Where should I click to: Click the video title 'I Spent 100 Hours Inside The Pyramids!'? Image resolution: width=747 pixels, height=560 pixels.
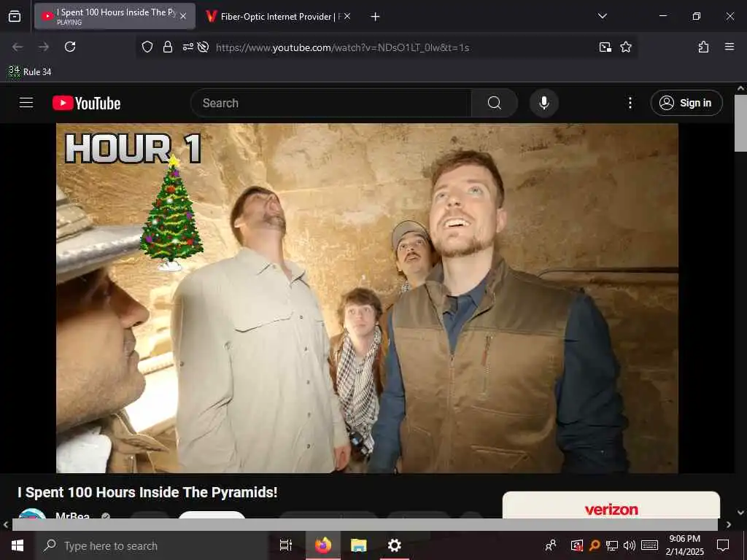147,492
